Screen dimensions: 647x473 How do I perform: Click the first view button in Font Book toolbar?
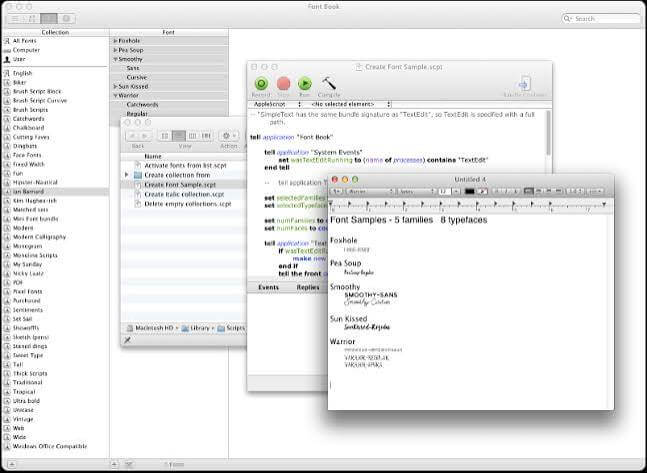[x=14, y=19]
